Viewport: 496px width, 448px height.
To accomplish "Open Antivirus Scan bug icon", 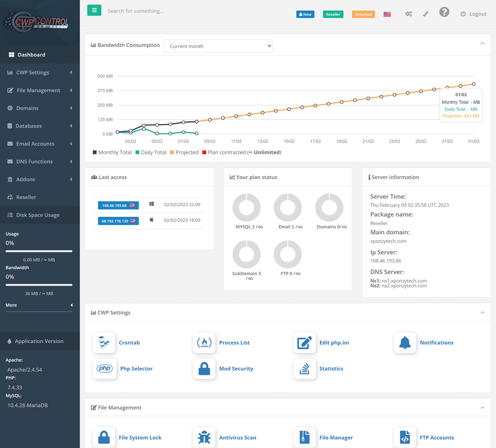I will [204, 437].
